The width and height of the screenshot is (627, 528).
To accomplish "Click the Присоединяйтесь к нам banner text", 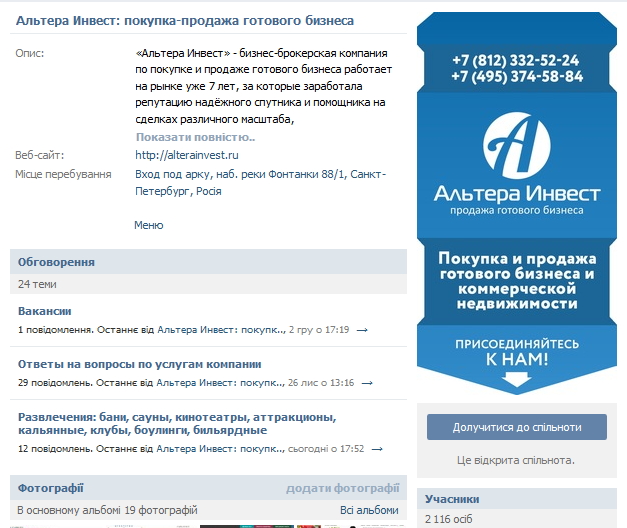I will coord(517,352).
